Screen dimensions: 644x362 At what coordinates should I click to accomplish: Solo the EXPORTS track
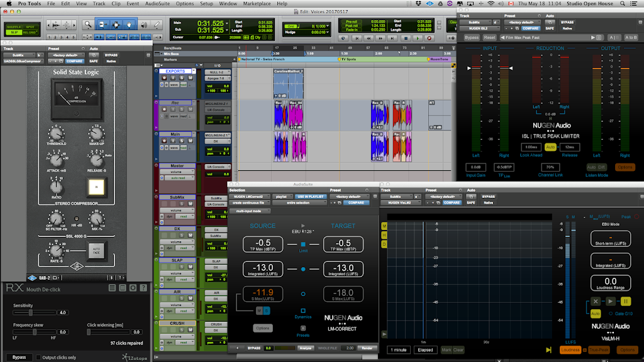181,78
